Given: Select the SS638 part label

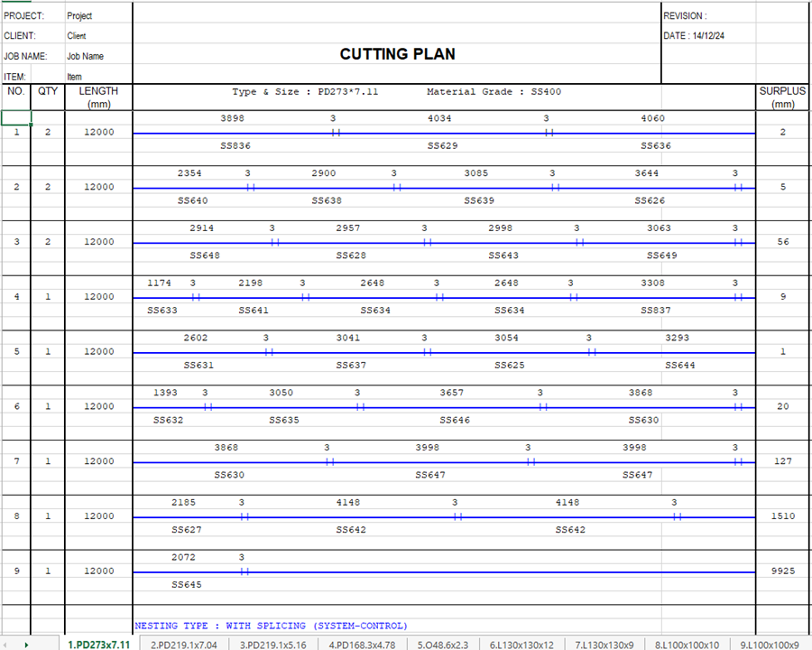Looking at the screenshot, I should click(327, 200).
